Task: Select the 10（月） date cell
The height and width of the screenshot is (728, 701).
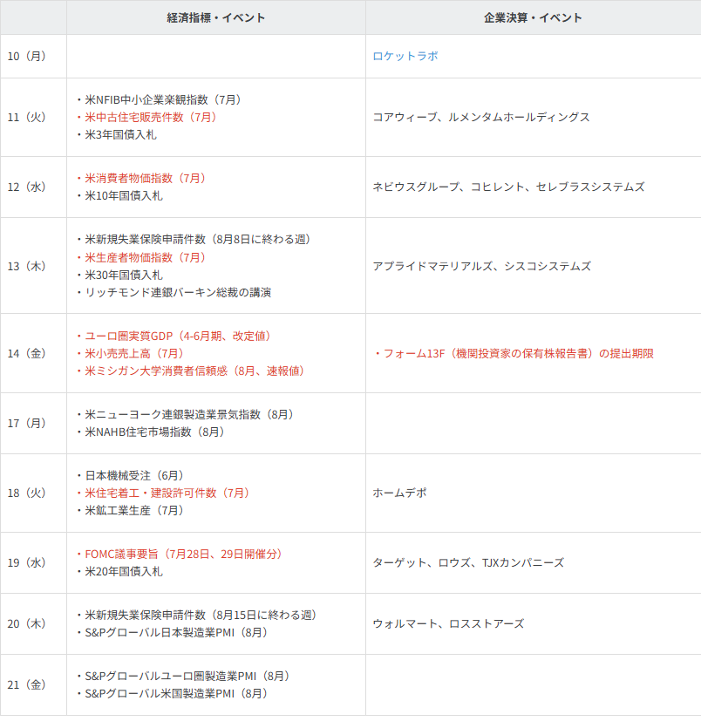Action: 33,56
